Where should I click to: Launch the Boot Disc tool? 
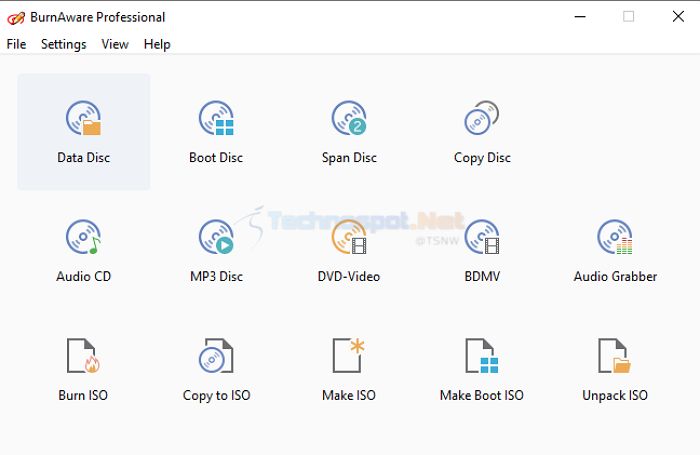coord(216,132)
